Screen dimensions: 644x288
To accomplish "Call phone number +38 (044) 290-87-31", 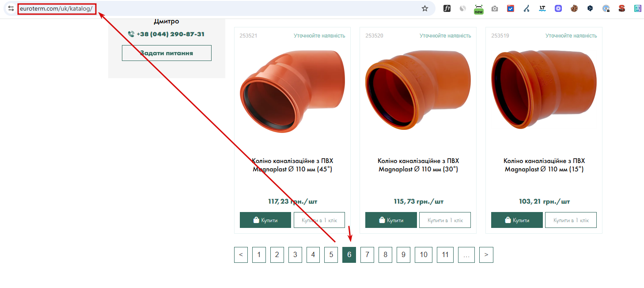I will pos(170,34).
